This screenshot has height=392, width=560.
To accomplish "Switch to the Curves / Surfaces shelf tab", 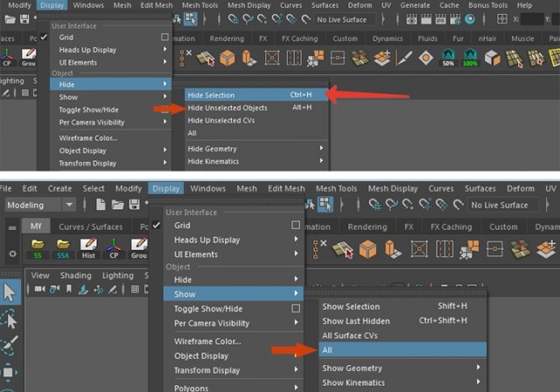I will pyautogui.click(x=90, y=227).
